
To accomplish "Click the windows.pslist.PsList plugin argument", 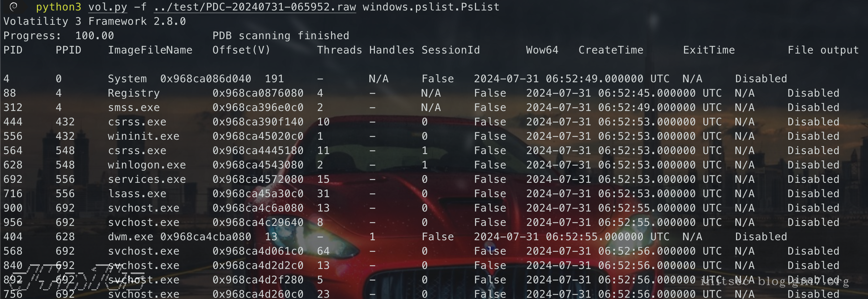I will (x=431, y=7).
